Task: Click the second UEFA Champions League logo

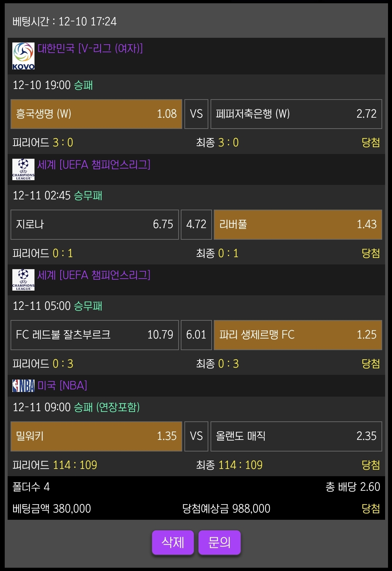Action: point(23,280)
